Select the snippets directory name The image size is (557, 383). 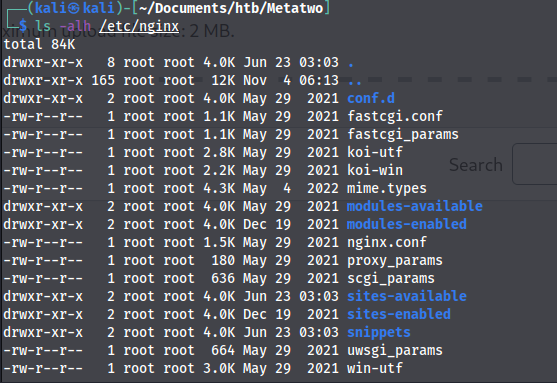point(379,333)
